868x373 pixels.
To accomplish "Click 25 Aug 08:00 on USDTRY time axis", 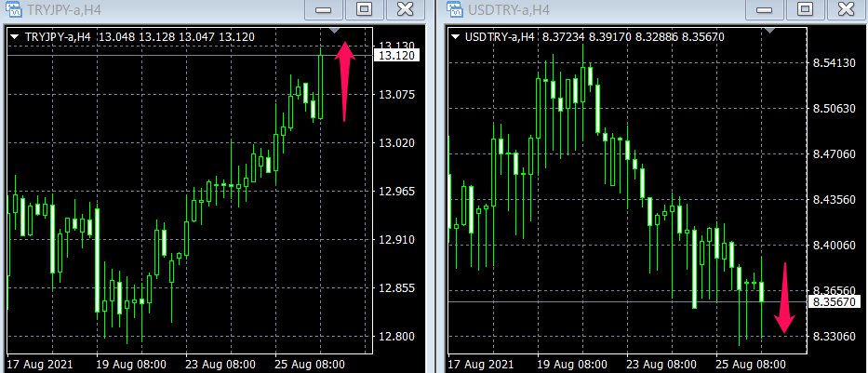I will (751, 365).
